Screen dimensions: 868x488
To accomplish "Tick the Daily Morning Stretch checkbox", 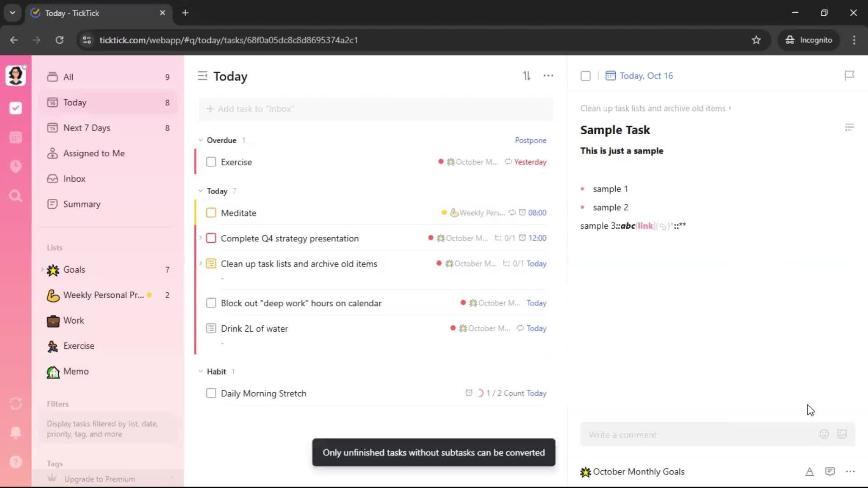I will click(211, 393).
